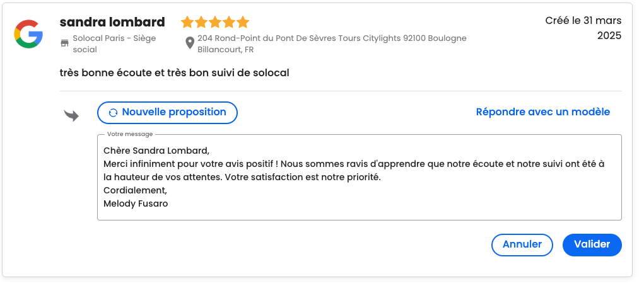This screenshot has height=286, width=644.
Task: Click the location pin icon
Action: [x=190, y=43]
